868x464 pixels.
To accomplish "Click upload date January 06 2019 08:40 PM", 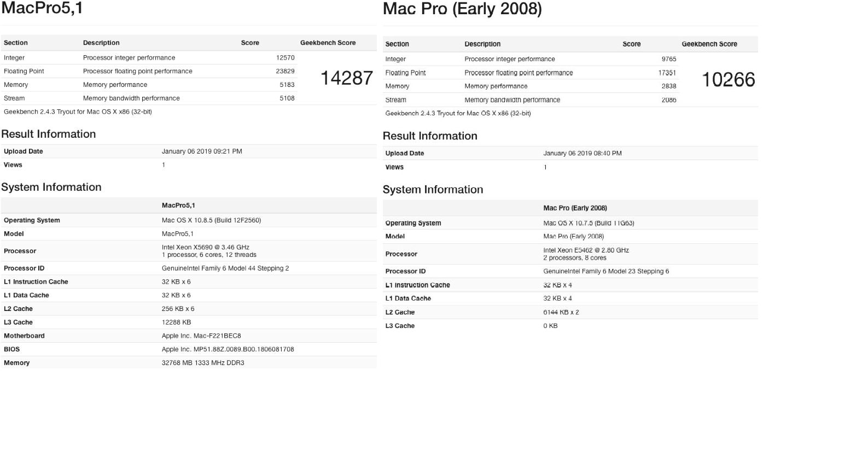I will pos(582,154).
